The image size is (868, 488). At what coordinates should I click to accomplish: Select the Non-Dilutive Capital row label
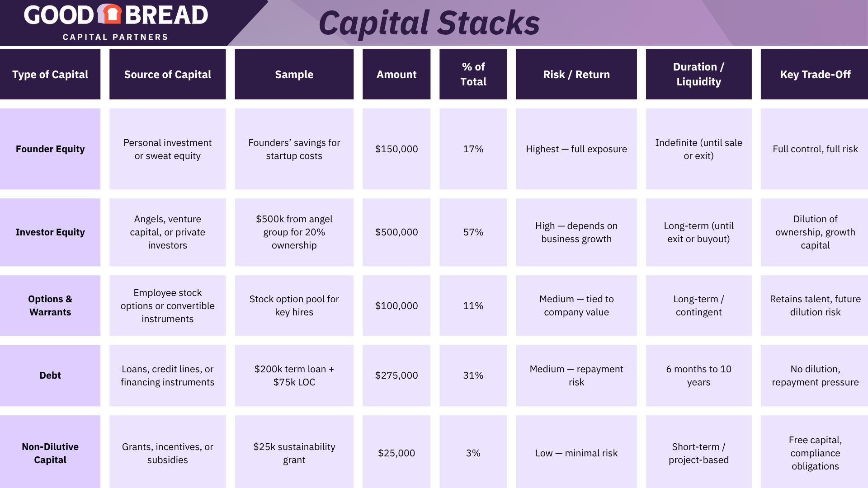[50, 453]
